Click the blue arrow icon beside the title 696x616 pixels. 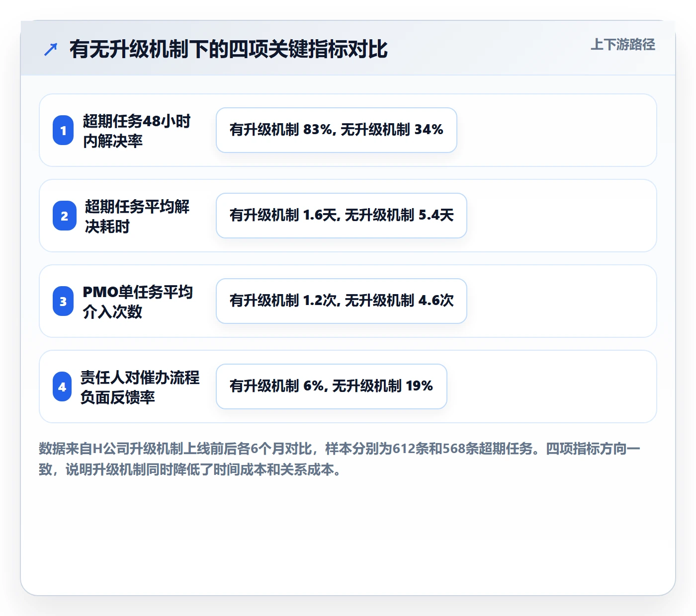tap(51, 49)
